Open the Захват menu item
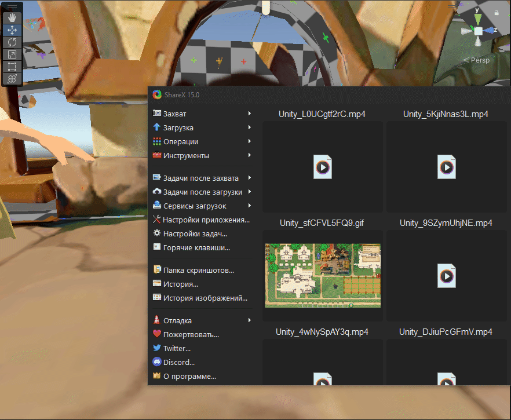 (x=202, y=114)
